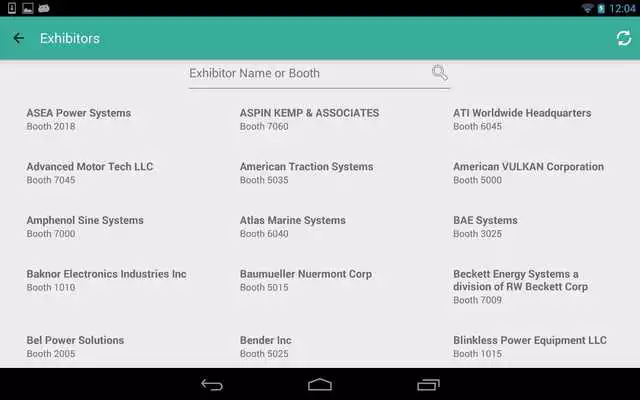This screenshot has height=400, width=640.
Task: Open Beckett Energy Systems exhibitor
Action: 520,287
